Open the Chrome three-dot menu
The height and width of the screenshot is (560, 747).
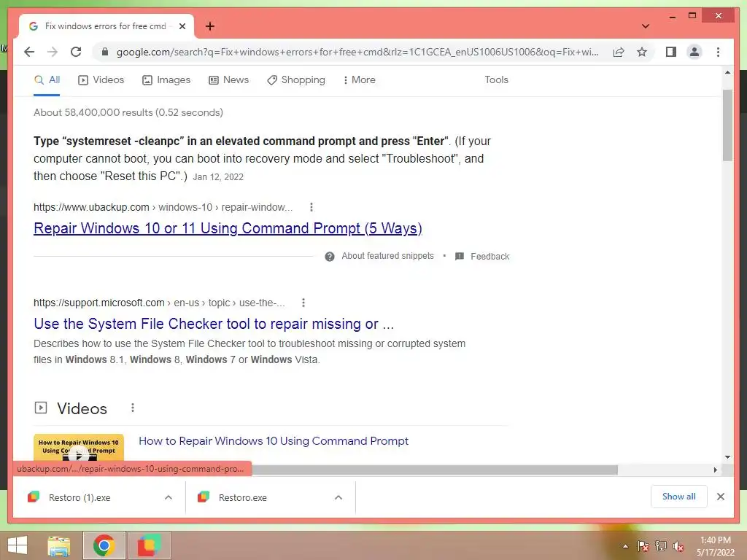coord(718,52)
